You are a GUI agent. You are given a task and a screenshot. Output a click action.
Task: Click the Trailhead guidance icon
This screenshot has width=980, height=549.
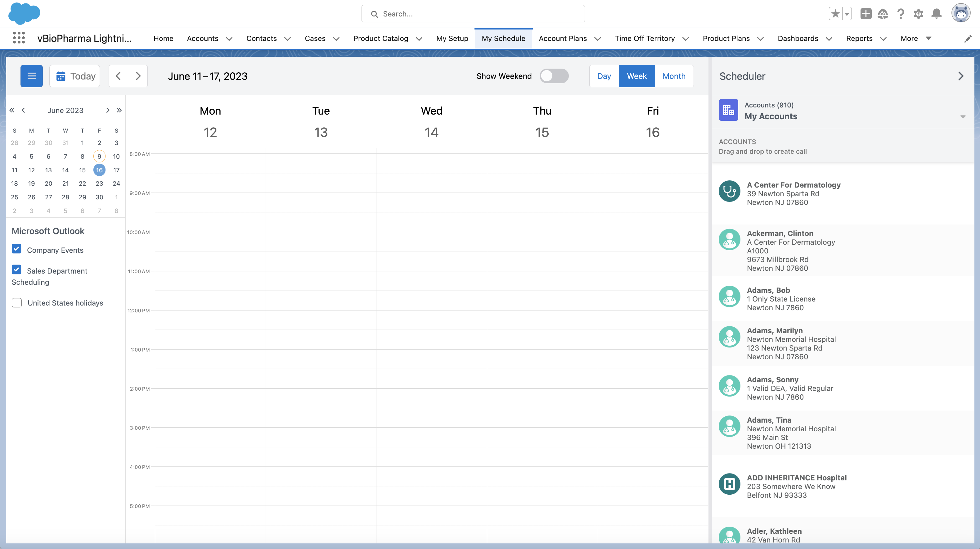pos(883,14)
